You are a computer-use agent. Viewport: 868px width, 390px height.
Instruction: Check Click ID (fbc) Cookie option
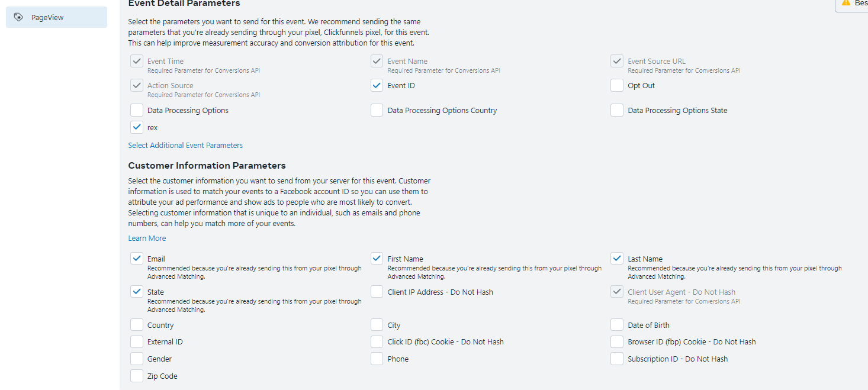click(377, 341)
